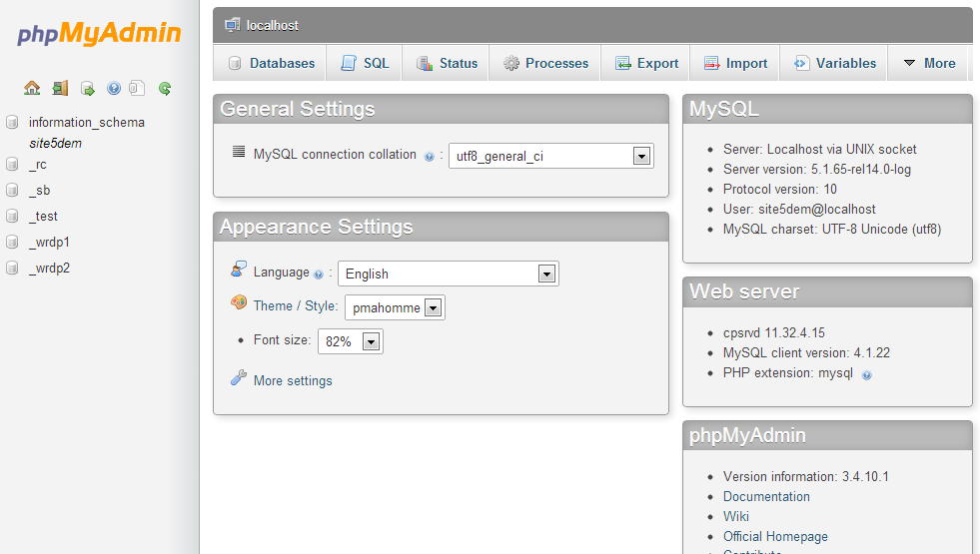Open the Font size dropdown
The height and width of the screenshot is (554, 980).
click(x=350, y=341)
